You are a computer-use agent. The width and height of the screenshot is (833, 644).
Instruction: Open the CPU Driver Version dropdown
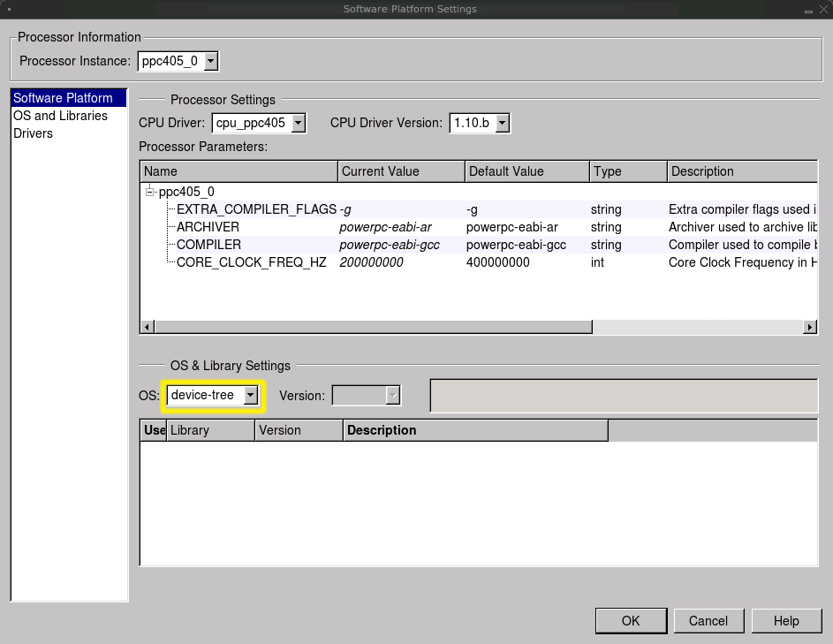(480, 124)
